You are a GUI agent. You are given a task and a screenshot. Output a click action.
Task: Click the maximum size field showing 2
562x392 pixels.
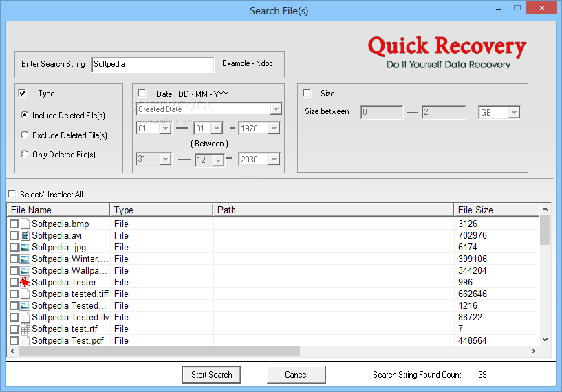(444, 112)
